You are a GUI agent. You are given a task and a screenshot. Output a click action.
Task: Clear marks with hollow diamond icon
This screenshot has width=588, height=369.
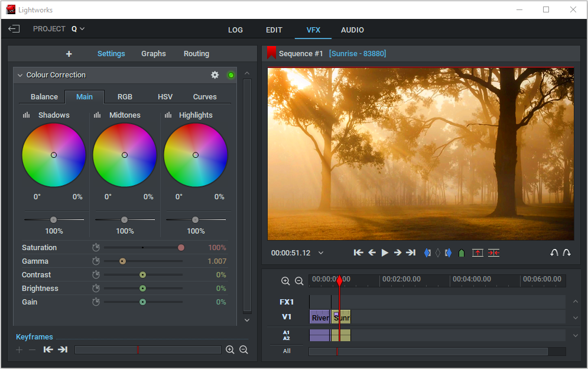click(438, 253)
